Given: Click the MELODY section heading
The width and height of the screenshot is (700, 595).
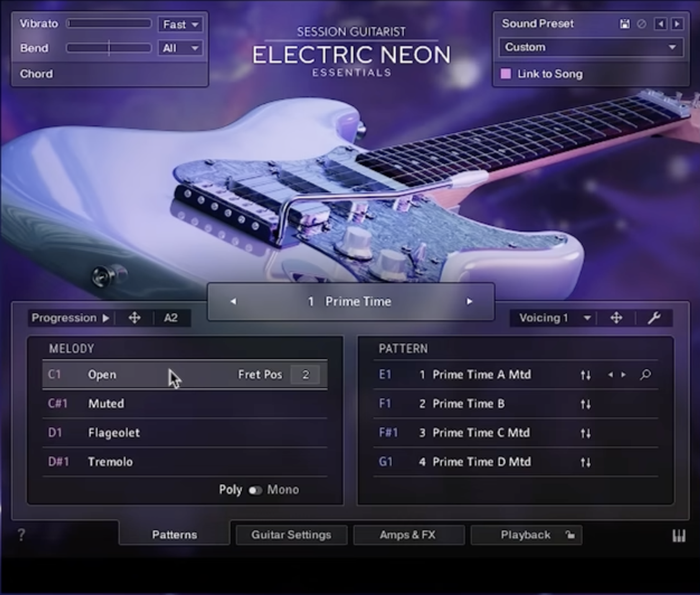Looking at the screenshot, I should coord(72,349).
